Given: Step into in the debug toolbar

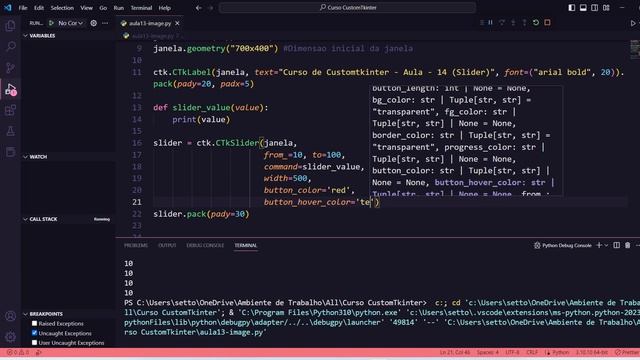Looking at the screenshot, I should [x=513, y=23].
